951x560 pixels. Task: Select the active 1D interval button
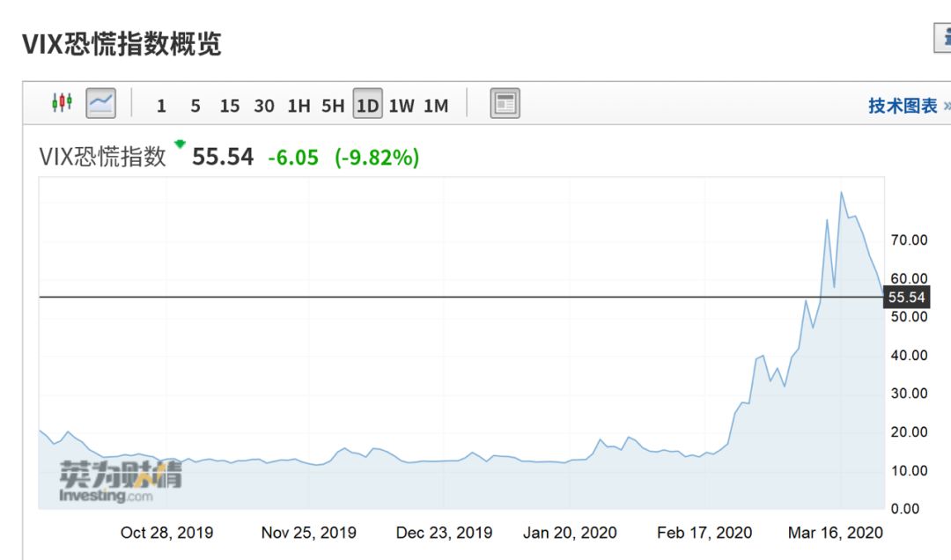point(367,106)
